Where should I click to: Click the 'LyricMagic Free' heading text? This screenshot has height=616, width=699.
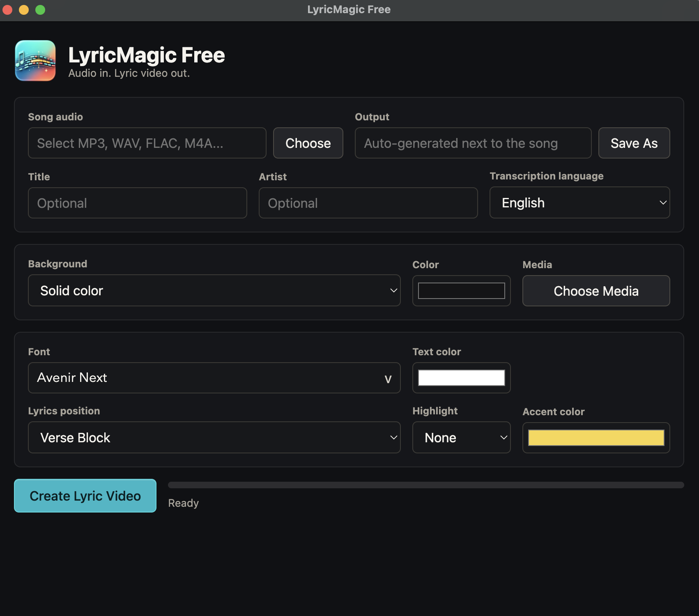click(x=147, y=55)
